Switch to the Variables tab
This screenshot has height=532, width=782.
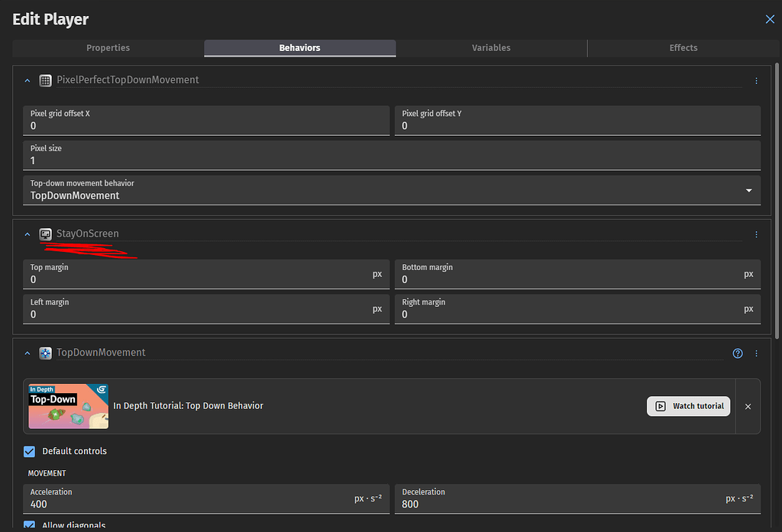pyautogui.click(x=491, y=47)
